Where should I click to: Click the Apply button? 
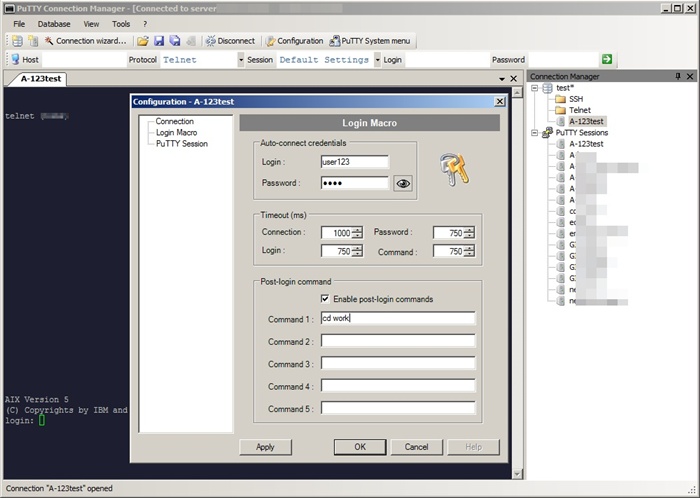265,447
